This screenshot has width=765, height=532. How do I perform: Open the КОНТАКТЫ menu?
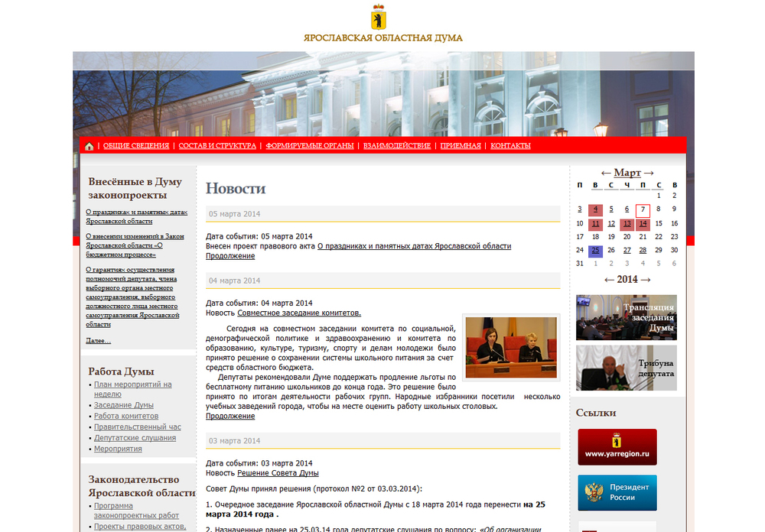coord(510,146)
